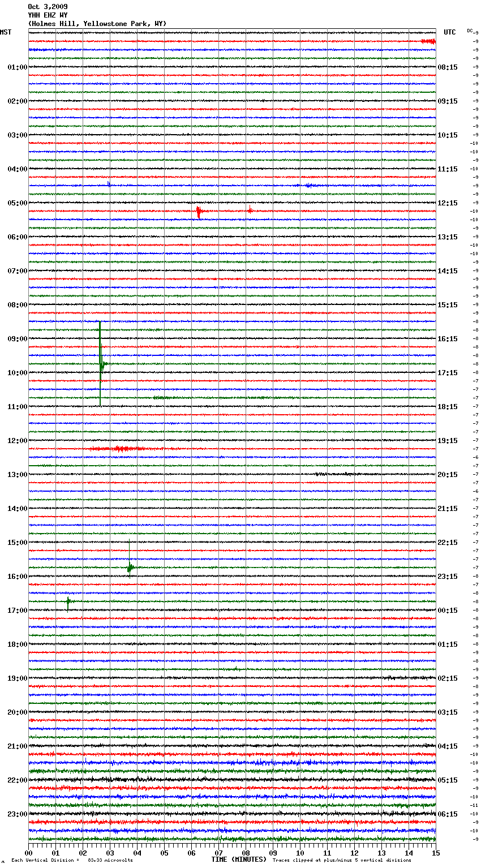Click the 23:15 UTC time label
This screenshot has width=481, height=868.
pyautogui.click(x=448, y=577)
